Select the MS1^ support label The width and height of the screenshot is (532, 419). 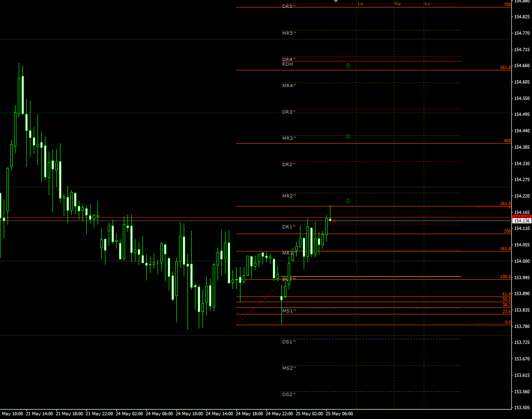tap(289, 311)
